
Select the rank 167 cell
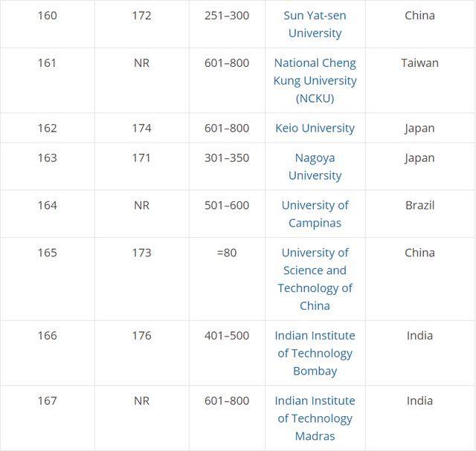(x=48, y=418)
